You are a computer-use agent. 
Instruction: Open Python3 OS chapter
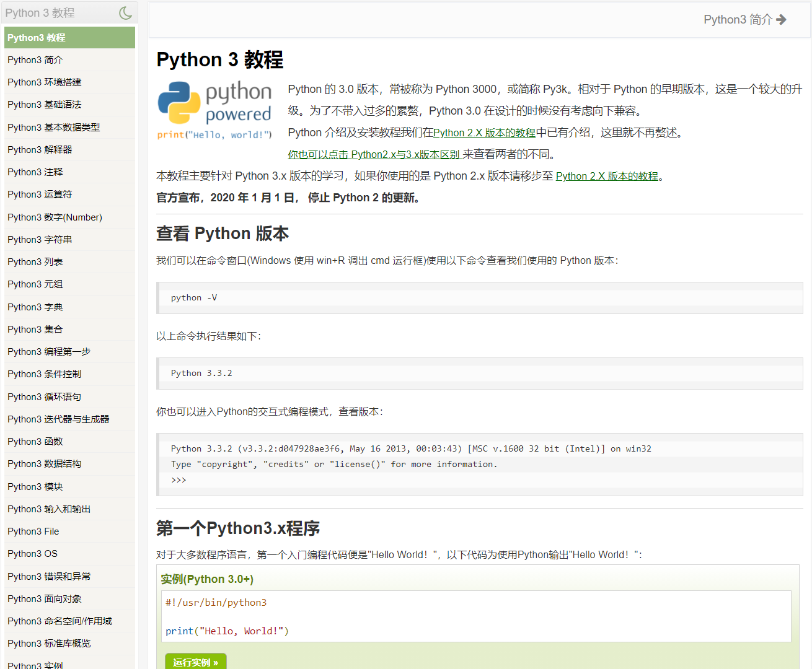tap(69, 554)
